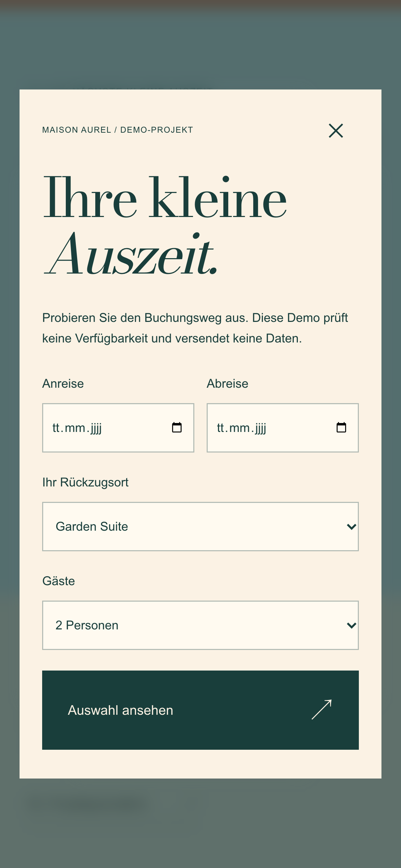401x868 pixels.
Task: Click the arrow icon on Auswahl ansehen
Action: click(321, 710)
